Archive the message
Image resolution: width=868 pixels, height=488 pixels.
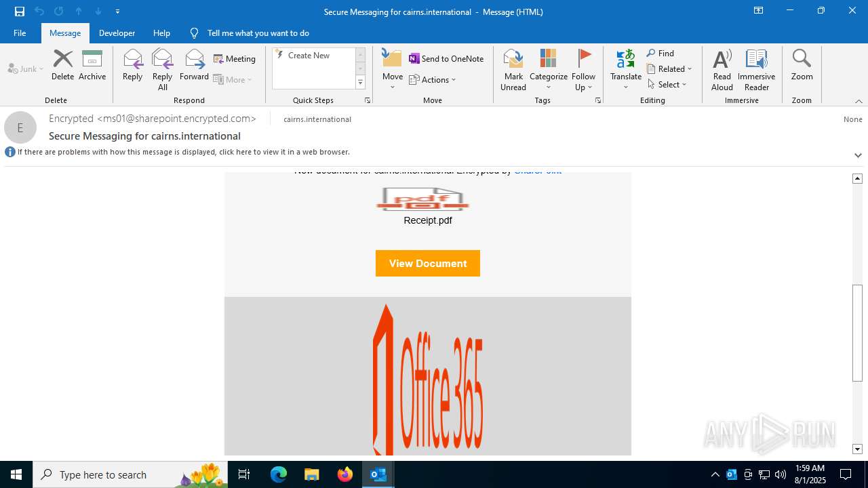click(92, 65)
